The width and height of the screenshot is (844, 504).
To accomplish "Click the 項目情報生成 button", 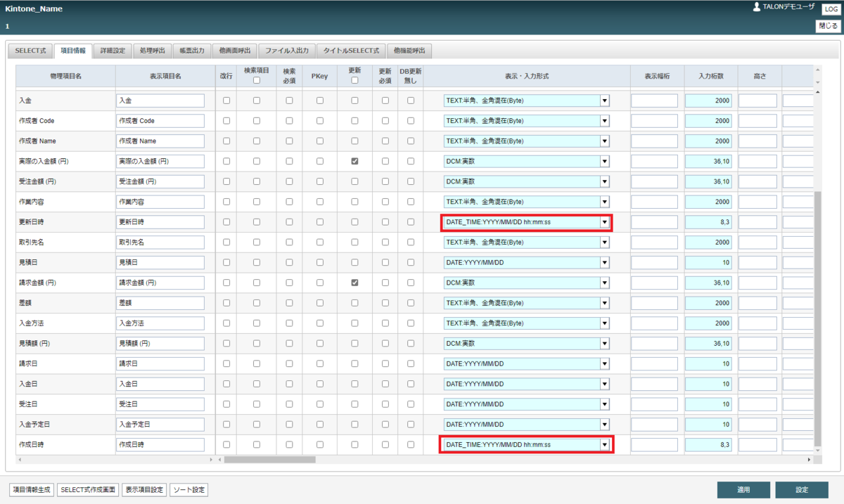I will pos(32,490).
